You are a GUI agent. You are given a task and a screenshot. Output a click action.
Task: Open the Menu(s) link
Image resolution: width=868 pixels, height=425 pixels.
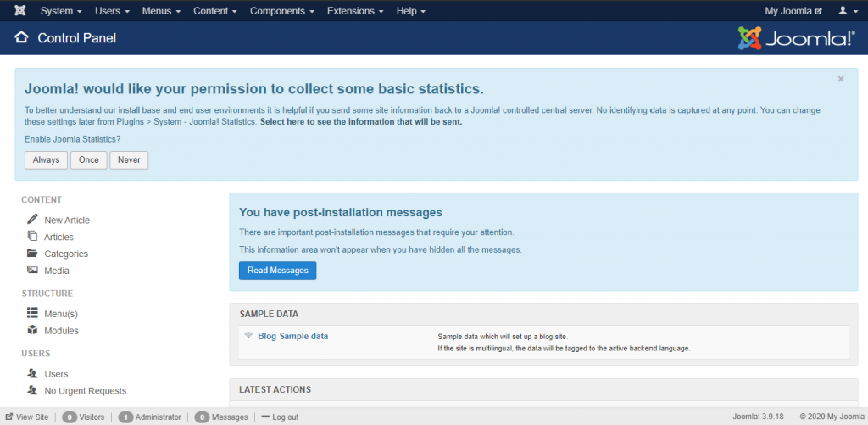(x=61, y=314)
